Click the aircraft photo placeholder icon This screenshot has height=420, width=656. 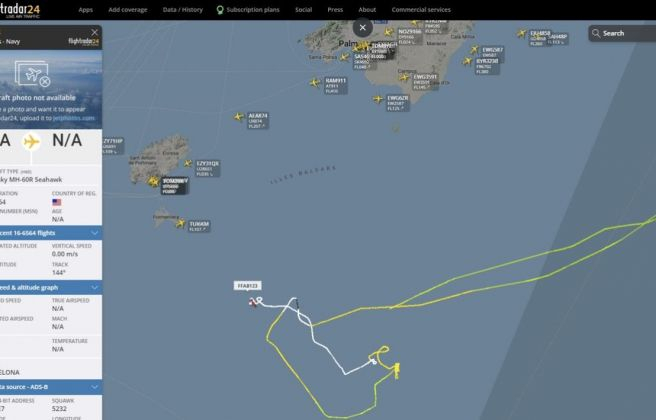[33, 74]
